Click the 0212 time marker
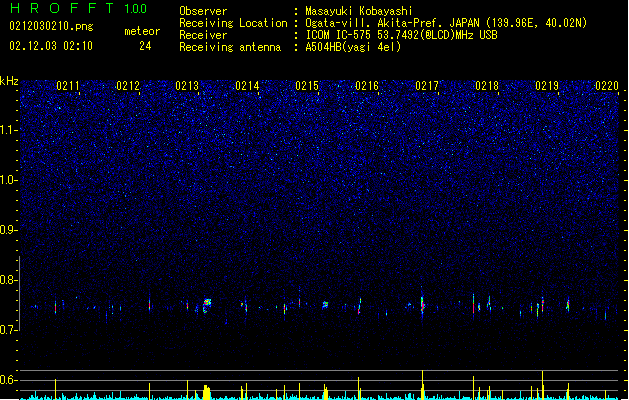Screen dimensions: 629x400 (128, 86)
